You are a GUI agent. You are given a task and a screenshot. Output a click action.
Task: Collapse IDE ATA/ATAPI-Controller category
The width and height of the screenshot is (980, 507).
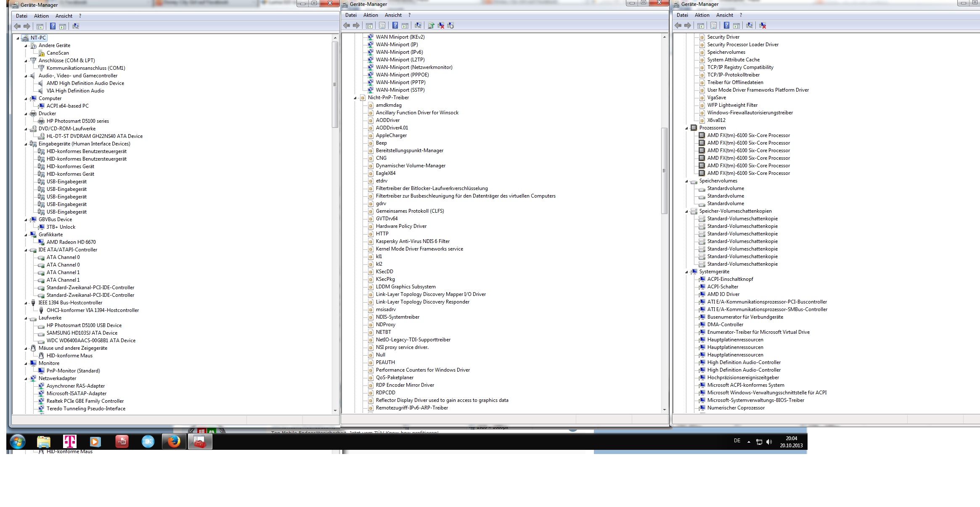(x=26, y=250)
